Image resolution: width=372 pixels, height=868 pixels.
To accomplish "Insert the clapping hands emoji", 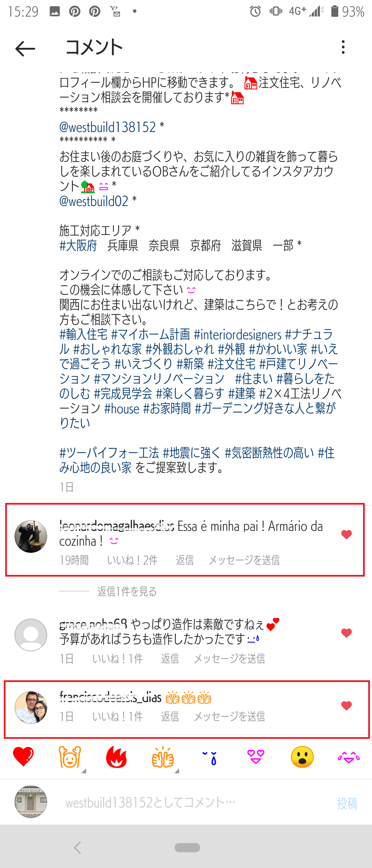I will (163, 757).
